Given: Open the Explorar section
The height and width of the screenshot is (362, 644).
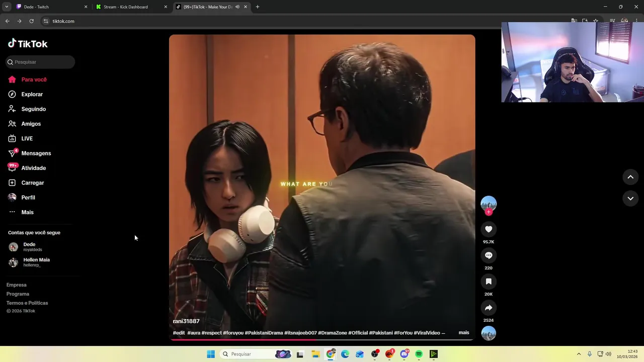Looking at the screenshot, I should click(x=26, y=94).
